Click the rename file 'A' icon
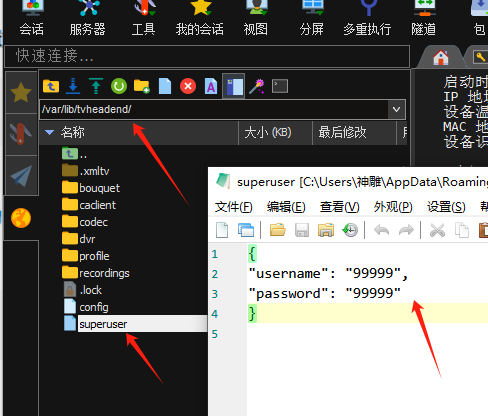The height and width of the screenshot is (416, 488). [211, 86]
